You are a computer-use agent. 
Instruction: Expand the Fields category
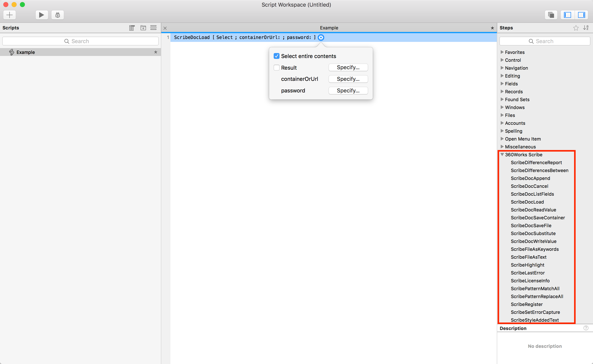(x=502, y=84)
